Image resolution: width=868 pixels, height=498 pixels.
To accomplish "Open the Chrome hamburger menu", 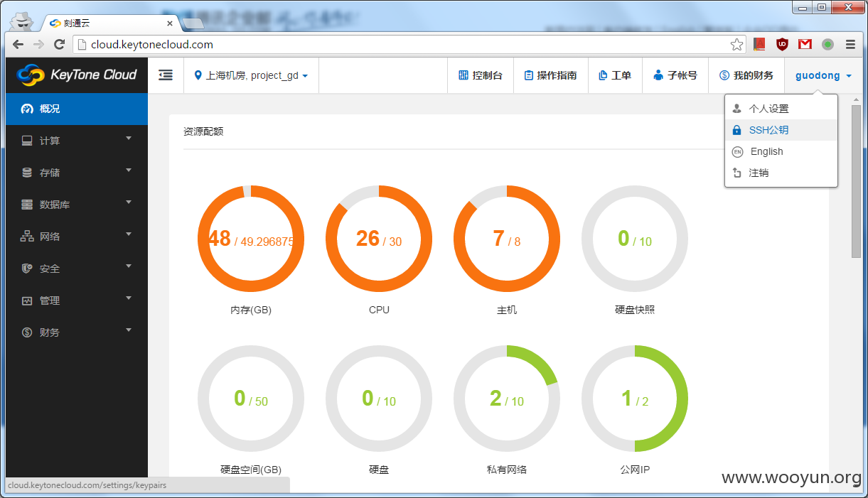I will (x=850, y=44).
